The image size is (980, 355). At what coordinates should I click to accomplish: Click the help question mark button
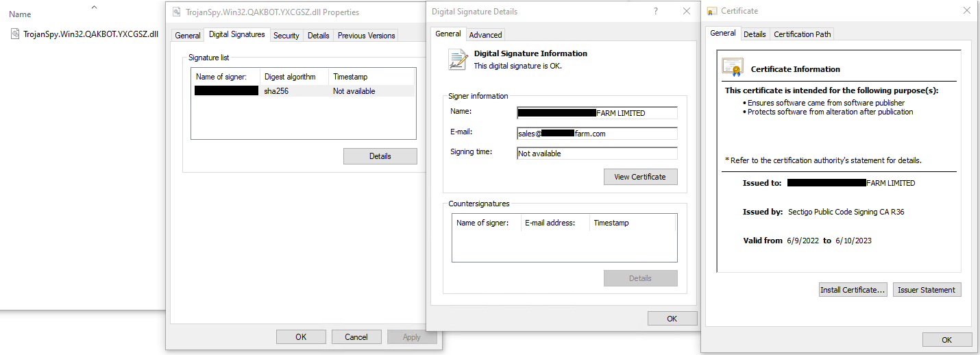[656, 11]
